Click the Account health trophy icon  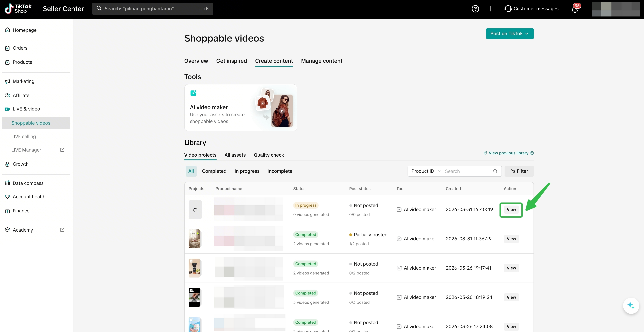pyautogui.click(x=8, y=197)
